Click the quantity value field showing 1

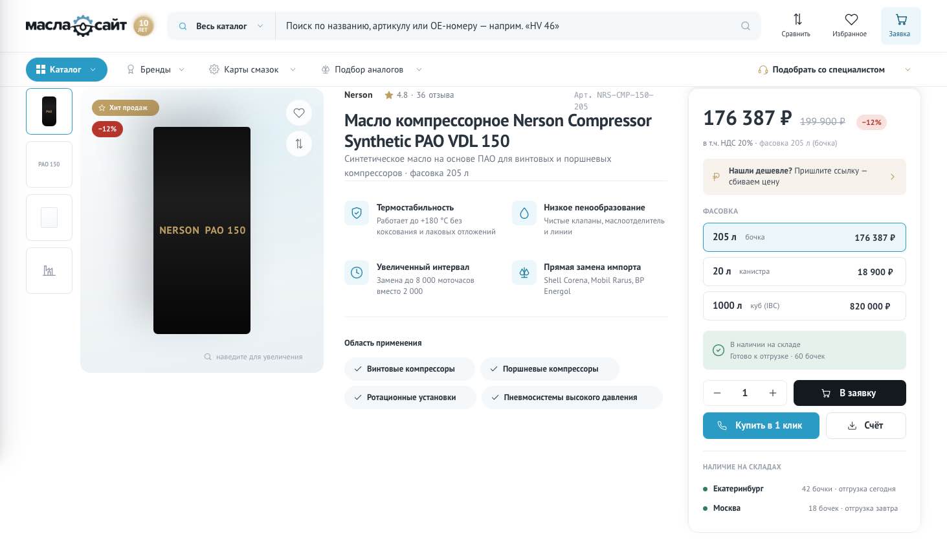[745, 393]
